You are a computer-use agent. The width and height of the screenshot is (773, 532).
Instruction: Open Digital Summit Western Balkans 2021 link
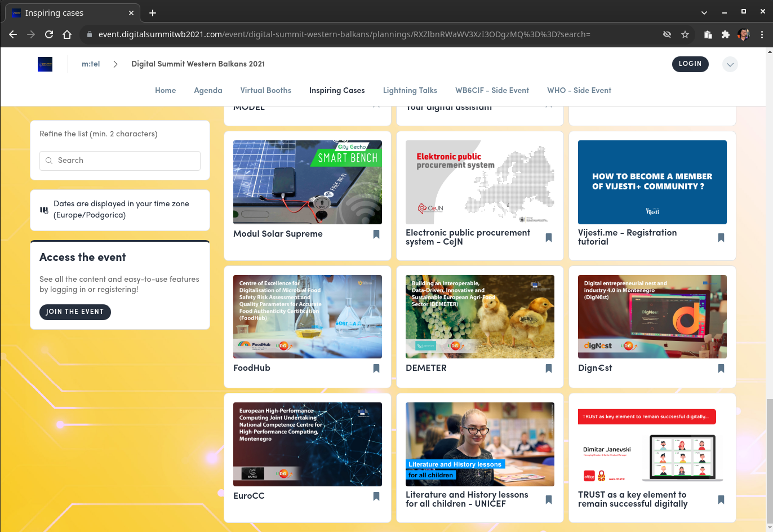click(198, 64)
